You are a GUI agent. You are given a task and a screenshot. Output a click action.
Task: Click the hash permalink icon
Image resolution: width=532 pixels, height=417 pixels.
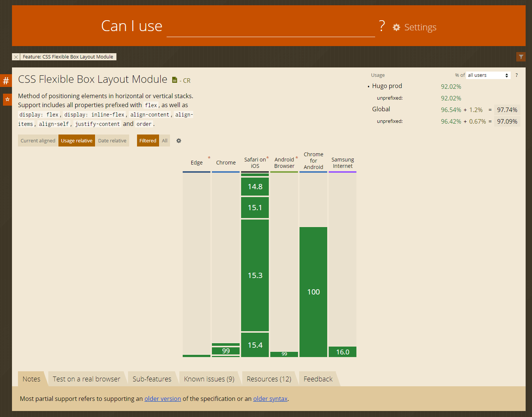pos(6,81)
